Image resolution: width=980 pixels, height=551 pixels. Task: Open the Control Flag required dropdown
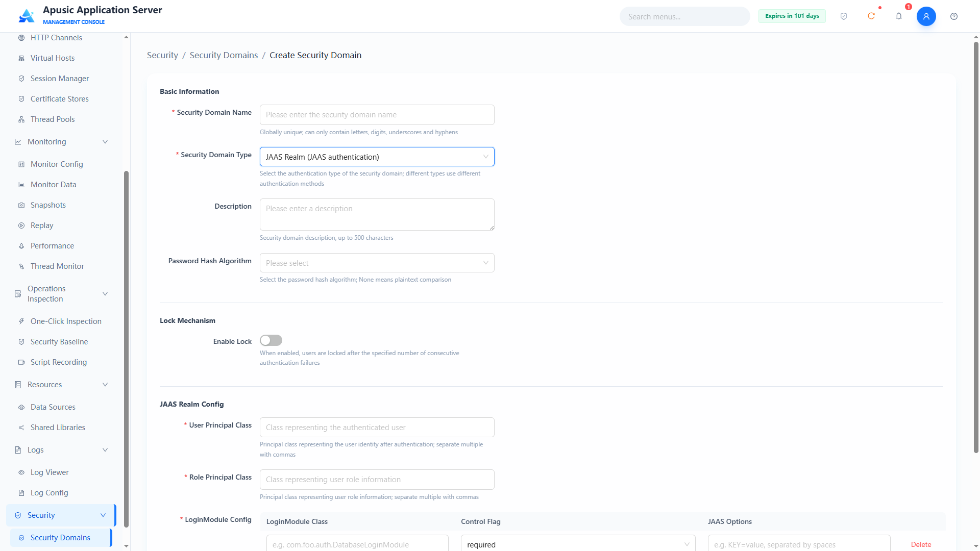pos(578,544)
